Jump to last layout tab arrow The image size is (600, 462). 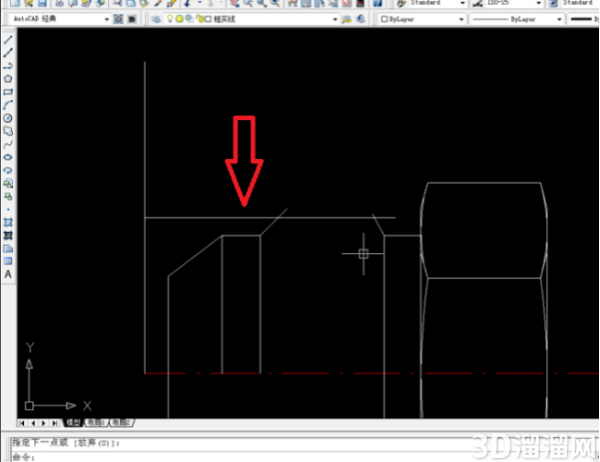(55, 423)
